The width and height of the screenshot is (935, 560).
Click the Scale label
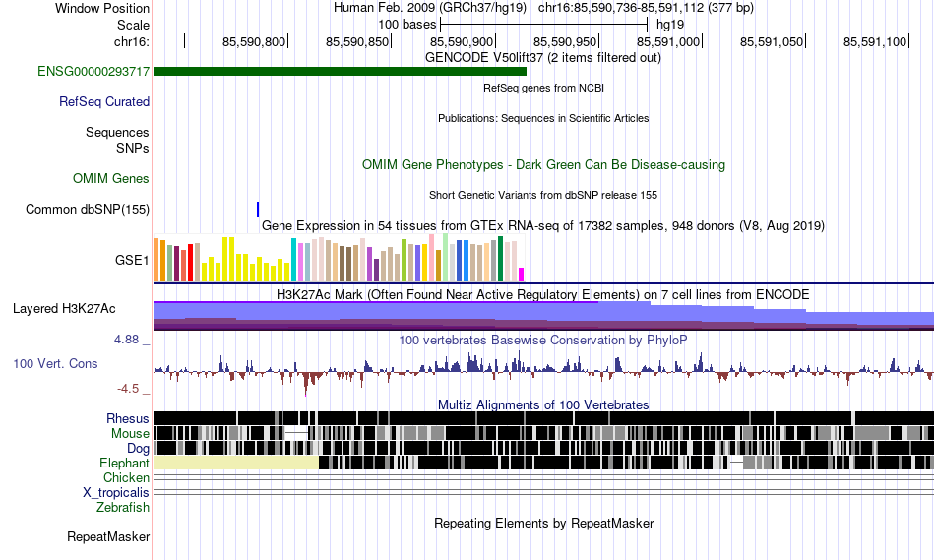[x=134, y=25]
